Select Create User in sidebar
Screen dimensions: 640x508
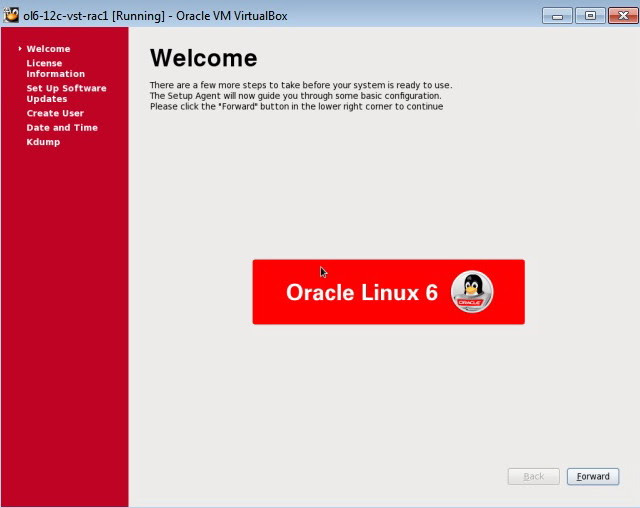click(55, 113)
